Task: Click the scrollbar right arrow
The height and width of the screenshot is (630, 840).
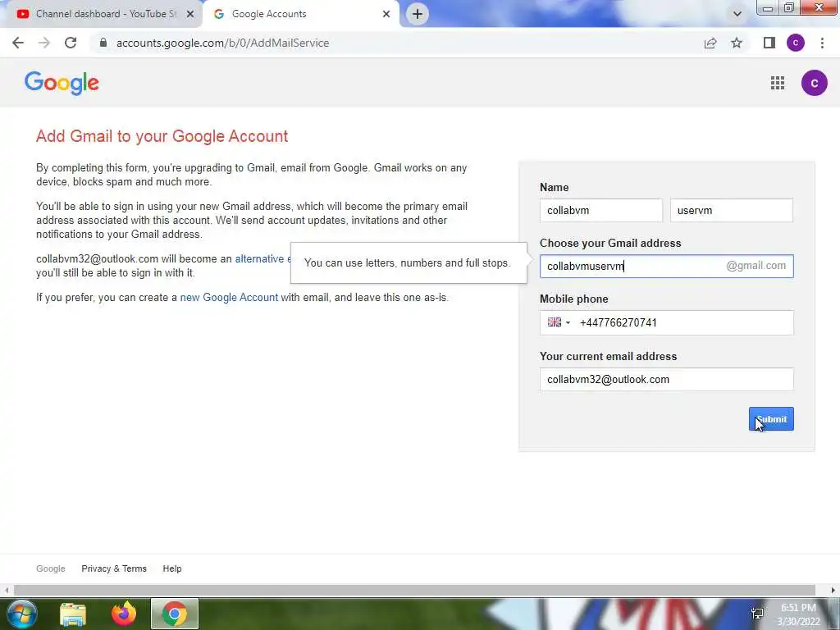Action: point(833,591)
